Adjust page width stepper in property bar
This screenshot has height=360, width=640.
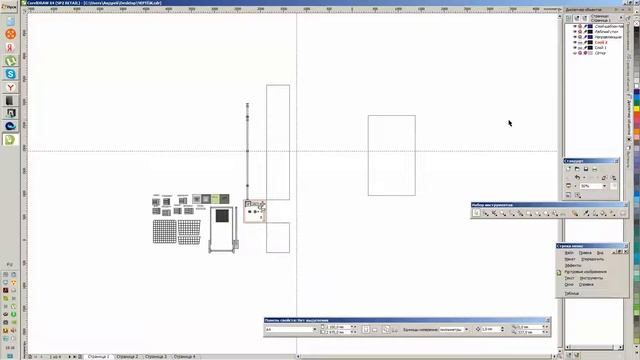coord(352,327)
